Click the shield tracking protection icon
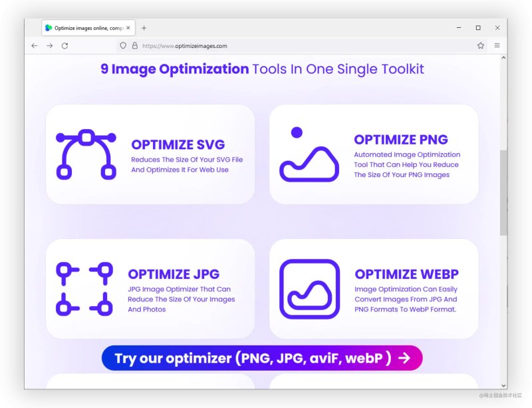Image resolution: width=532 pixels, height=408 pixels. [x=123, y=45]
